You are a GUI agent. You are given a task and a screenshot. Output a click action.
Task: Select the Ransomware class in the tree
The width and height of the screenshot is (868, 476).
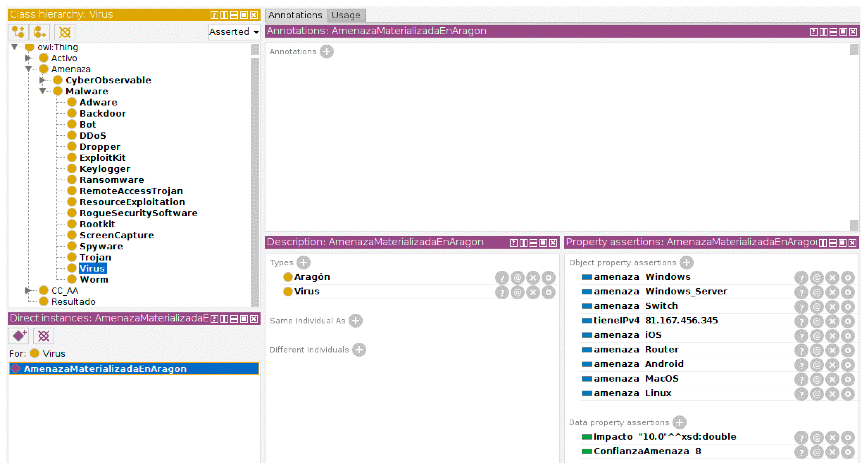pos(111,180)
